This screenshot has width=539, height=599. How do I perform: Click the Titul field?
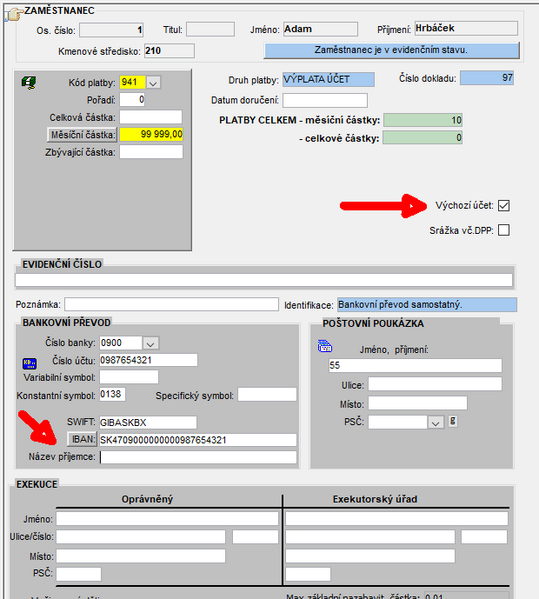pyautogui.click(x=210, y=29)
